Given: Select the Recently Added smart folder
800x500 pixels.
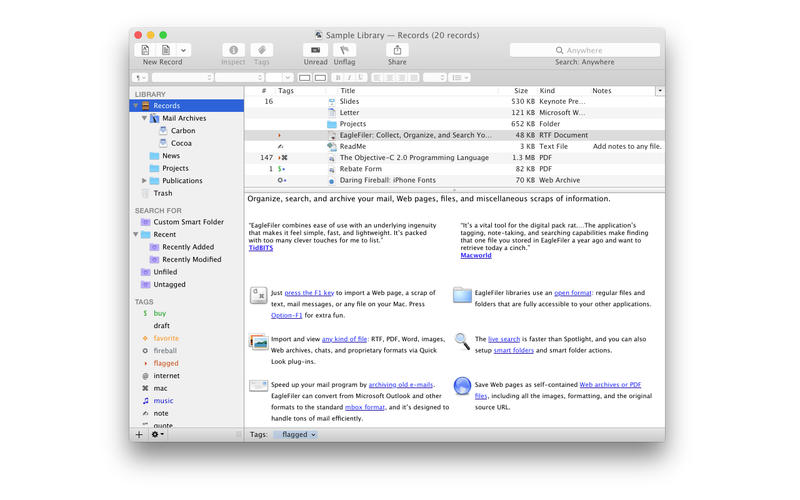Looking at the screenshot, I should (x=187, y=246).
